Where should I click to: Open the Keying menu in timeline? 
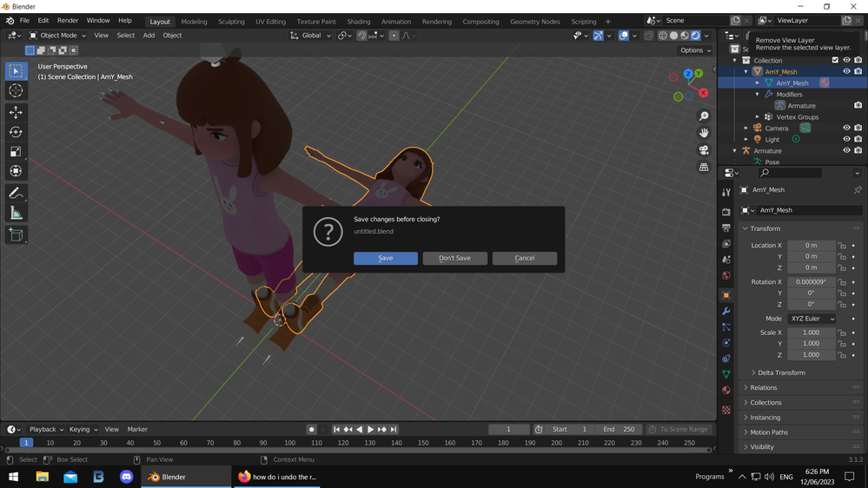pos(83,429)
